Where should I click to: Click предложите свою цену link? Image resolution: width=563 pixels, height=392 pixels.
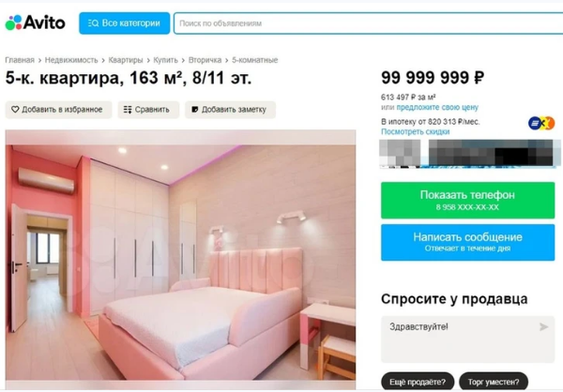[437, 107]
